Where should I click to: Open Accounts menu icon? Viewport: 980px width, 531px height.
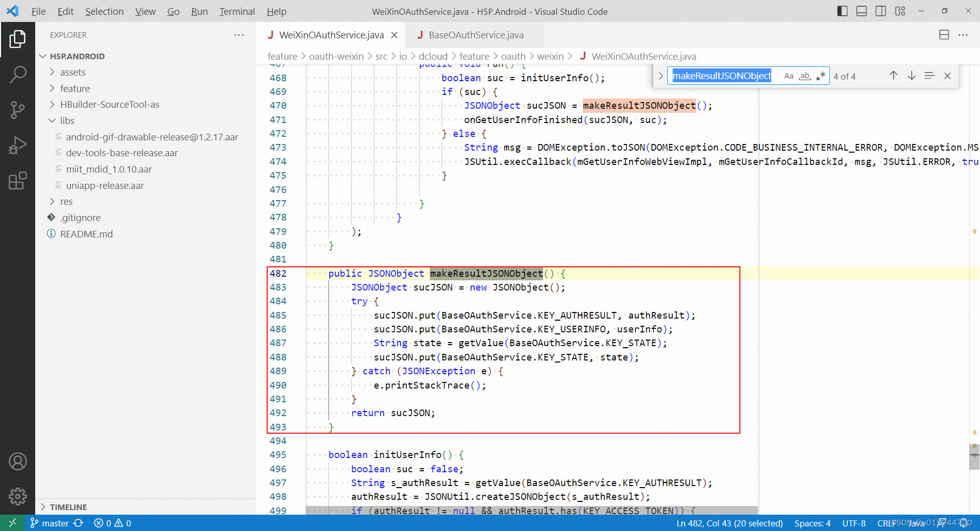[17, 462]
